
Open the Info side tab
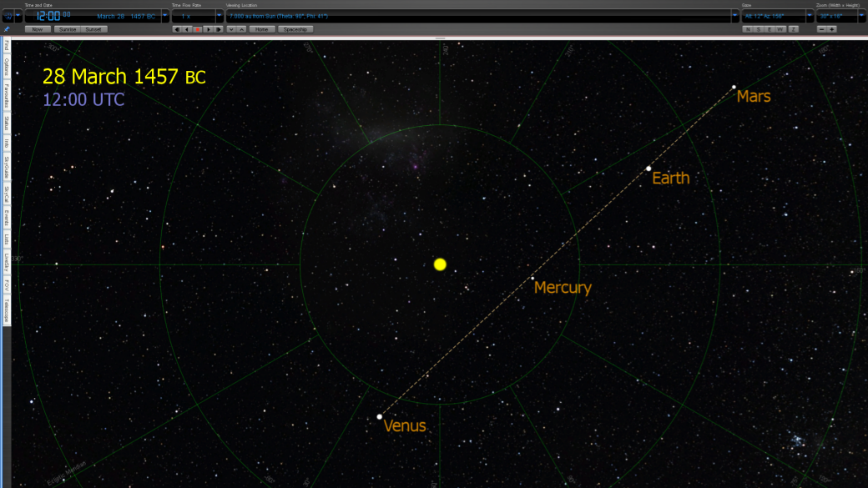tap(7, 143)
